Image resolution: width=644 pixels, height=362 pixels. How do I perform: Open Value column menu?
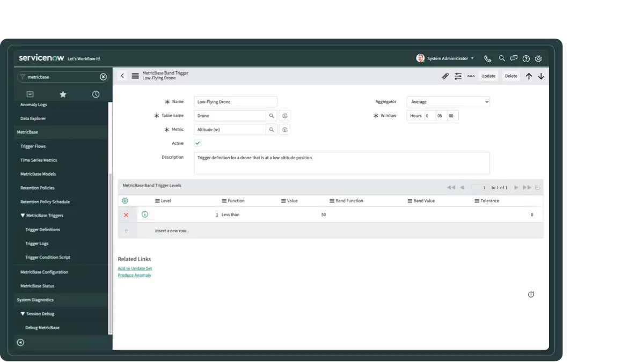point(283,201)
